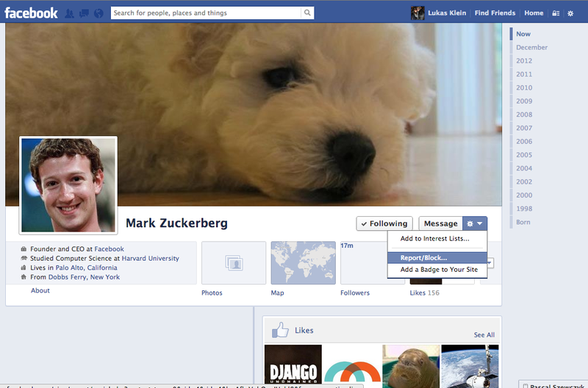Jump to 2011 on timeline
This screenshot has width=588, height=388.
tap(524, 74)
